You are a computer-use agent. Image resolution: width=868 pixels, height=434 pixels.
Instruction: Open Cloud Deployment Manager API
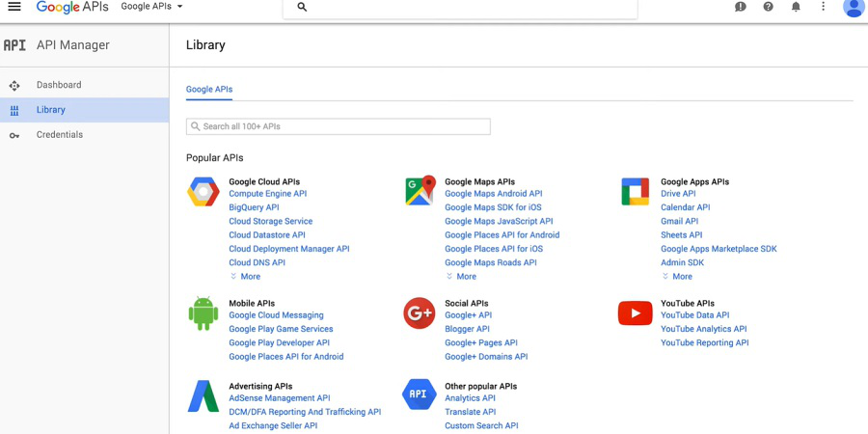(x=289, y=249)
